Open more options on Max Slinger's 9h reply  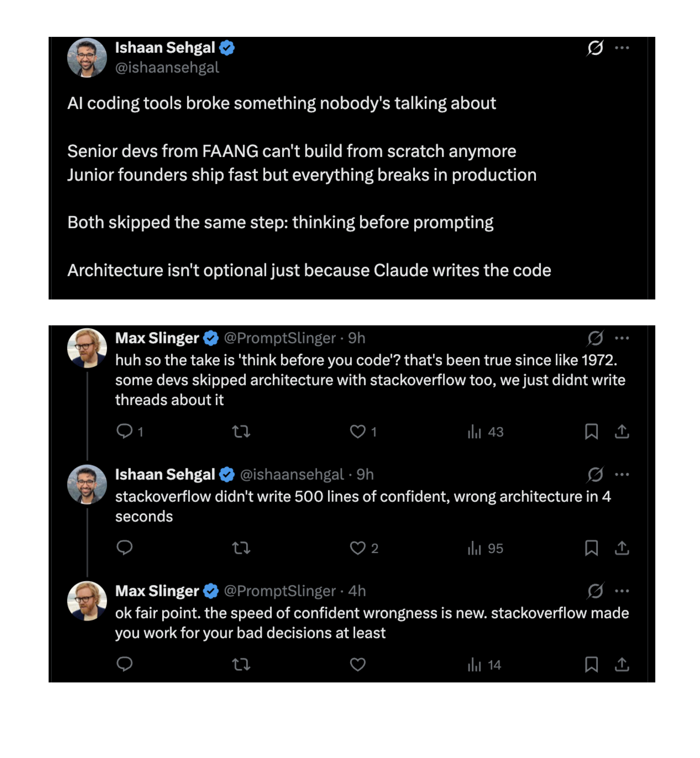(622, 338)
